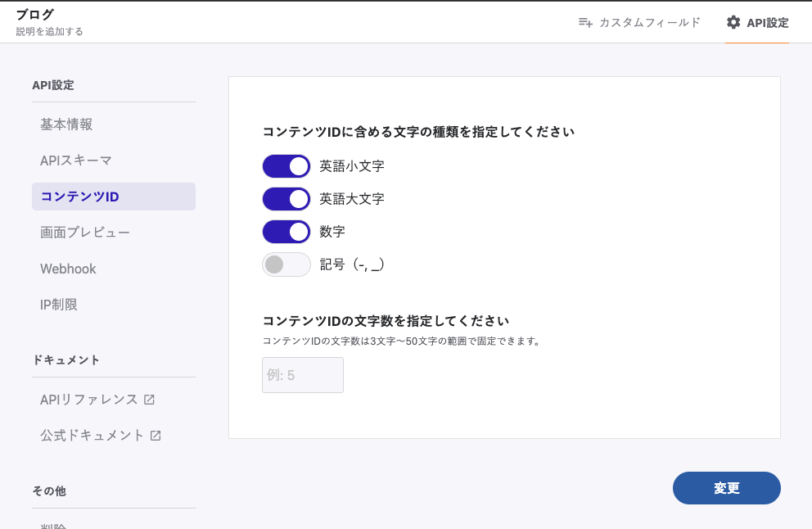This screenshot has height=529, width=812.
Task: Click the custom field list-plus icon
Action: [585, 22]
